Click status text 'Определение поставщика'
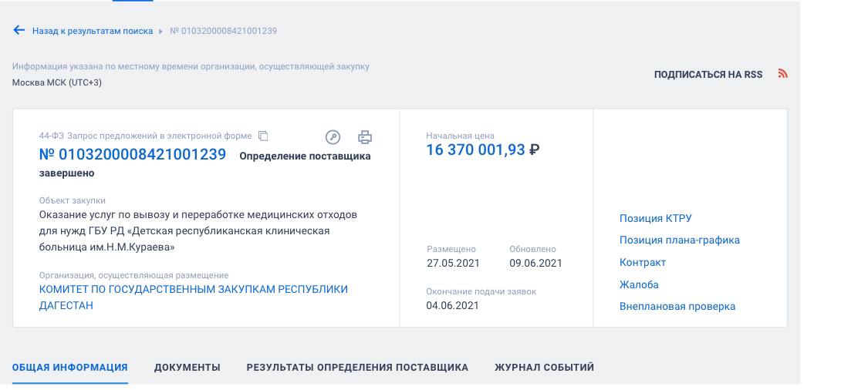This screenshot has height=390, width=868. [305, 156]
